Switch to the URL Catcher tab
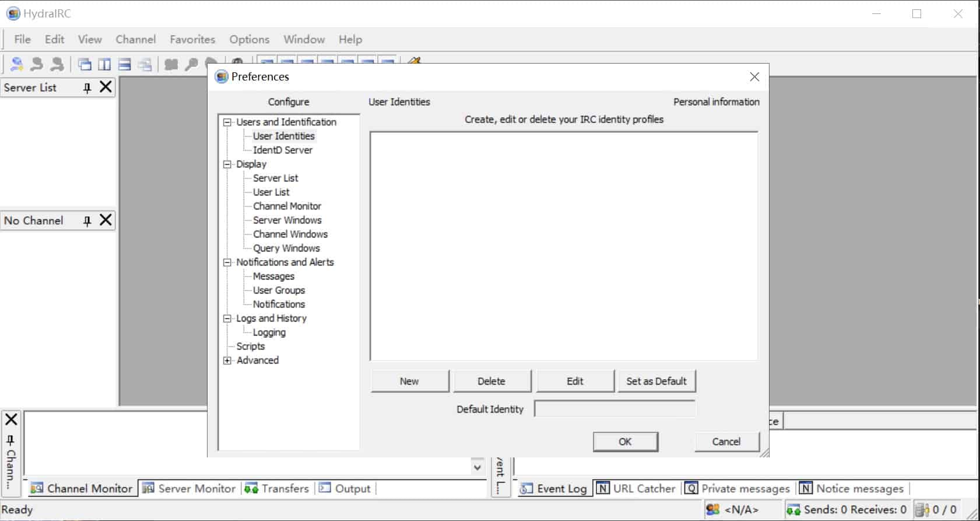 coord(636,488)
